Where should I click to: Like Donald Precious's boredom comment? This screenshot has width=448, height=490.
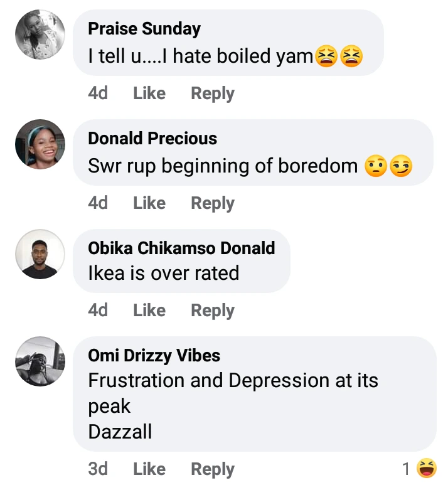coord(149,203)
